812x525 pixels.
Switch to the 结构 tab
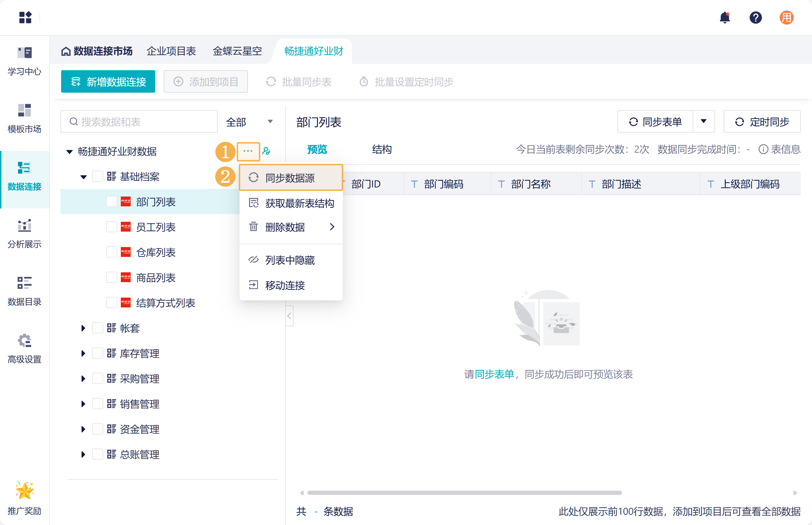382,149
